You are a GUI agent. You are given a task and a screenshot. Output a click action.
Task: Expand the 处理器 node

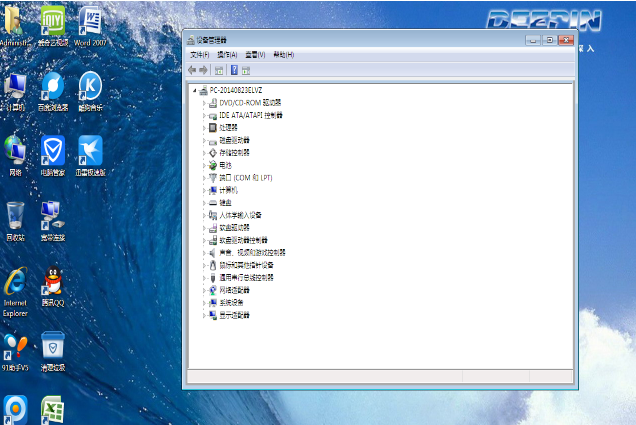pos(204,128)
